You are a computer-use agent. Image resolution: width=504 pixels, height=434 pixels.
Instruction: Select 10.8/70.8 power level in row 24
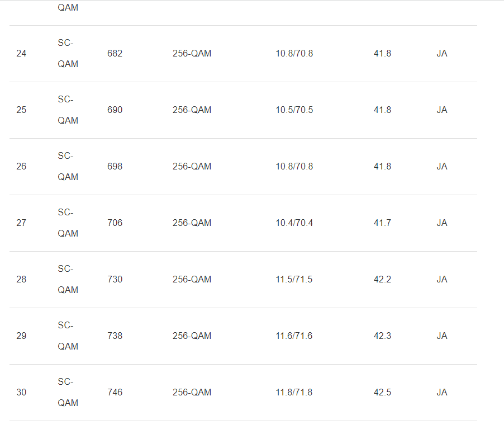pyautogui.click(x=294, y=54)
